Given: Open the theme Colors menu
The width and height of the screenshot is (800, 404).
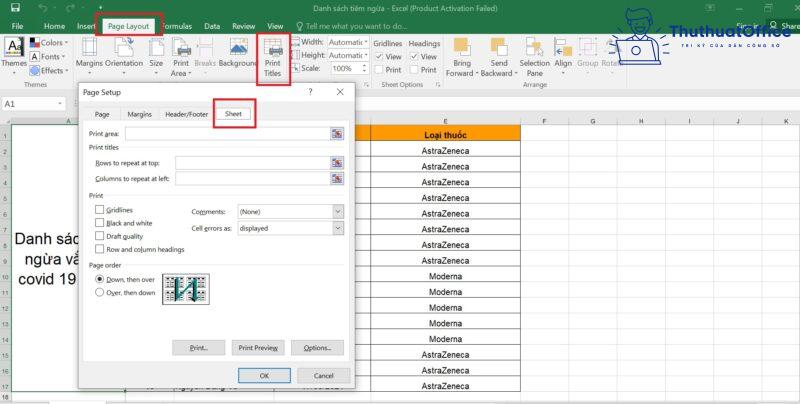Looking at the screenshot, I should tap(48, 43).
